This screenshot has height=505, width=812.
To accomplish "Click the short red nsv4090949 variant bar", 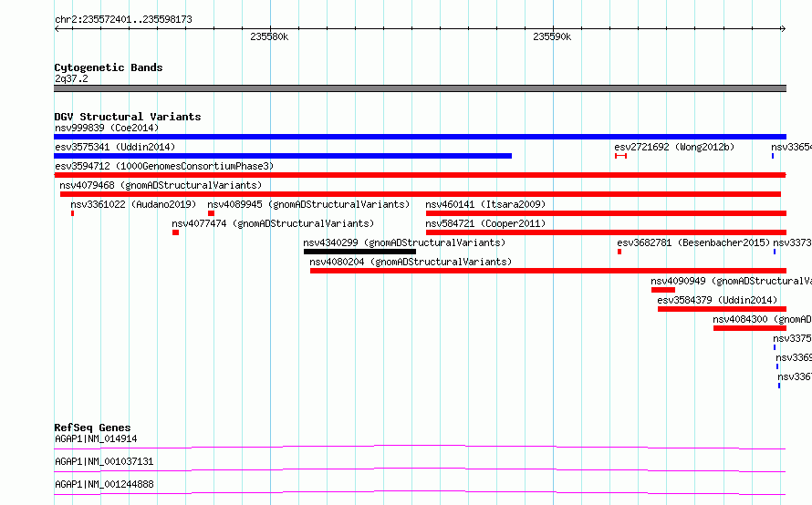I will (663, 290).
